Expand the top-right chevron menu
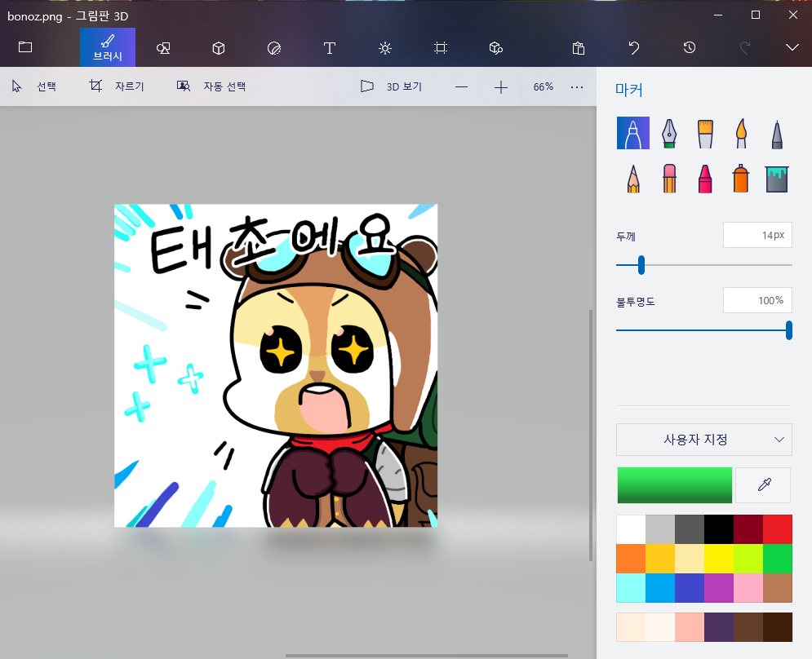The image size is (812, 659). (792, 48)
